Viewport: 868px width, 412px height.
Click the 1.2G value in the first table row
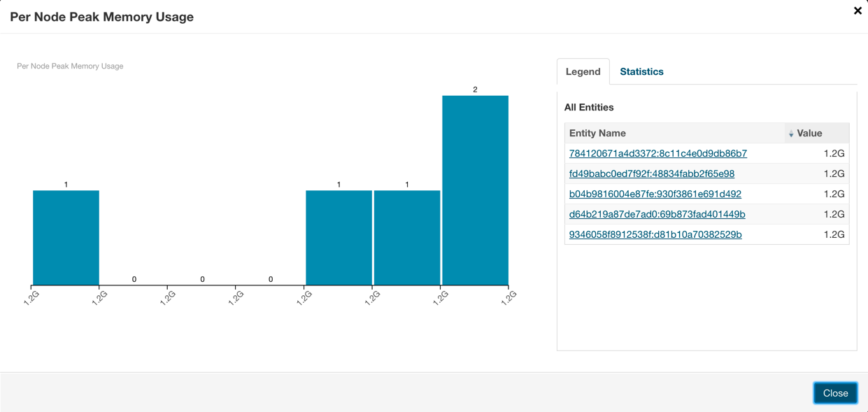point(834,153)
